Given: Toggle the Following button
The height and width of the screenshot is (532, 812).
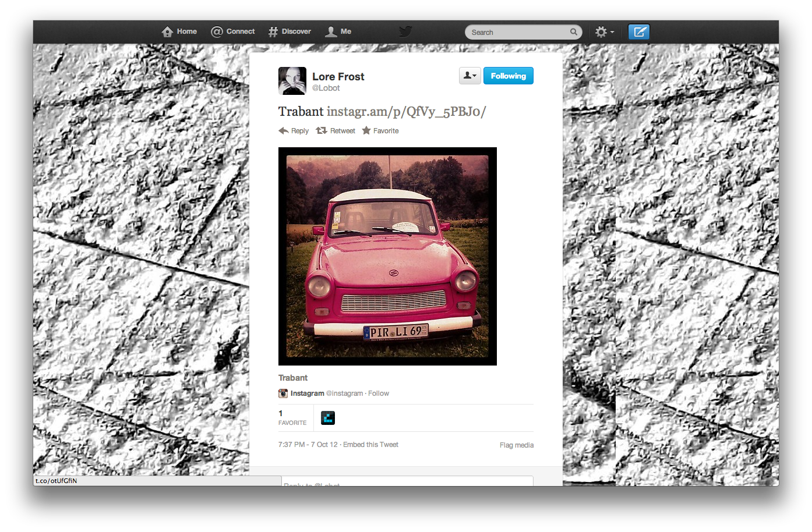Looking at the screenshot, I should coord(508,76).
